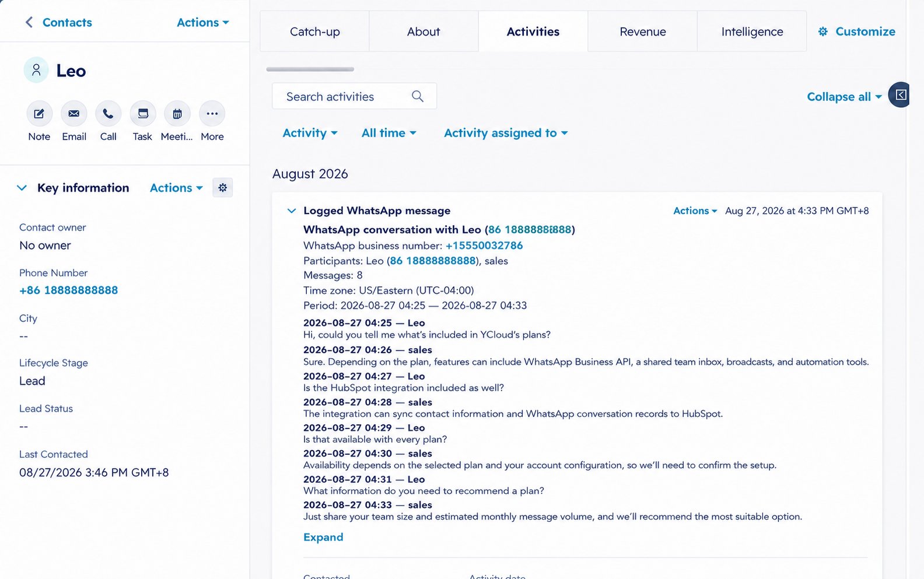Click the Customize gear icon

point(823,31)
